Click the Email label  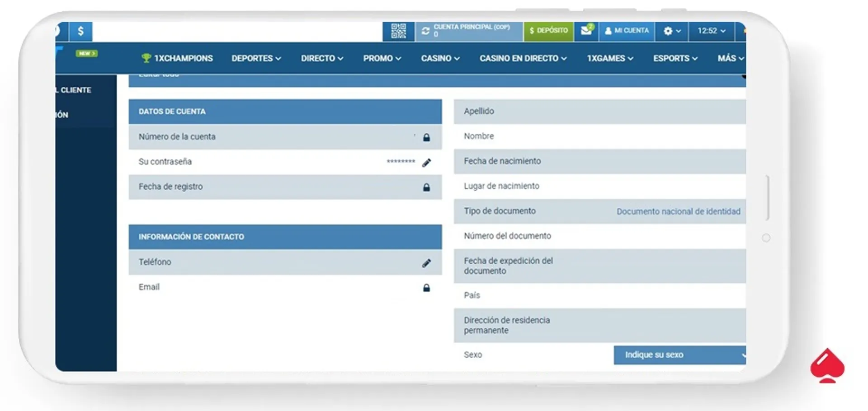(149, 287)
